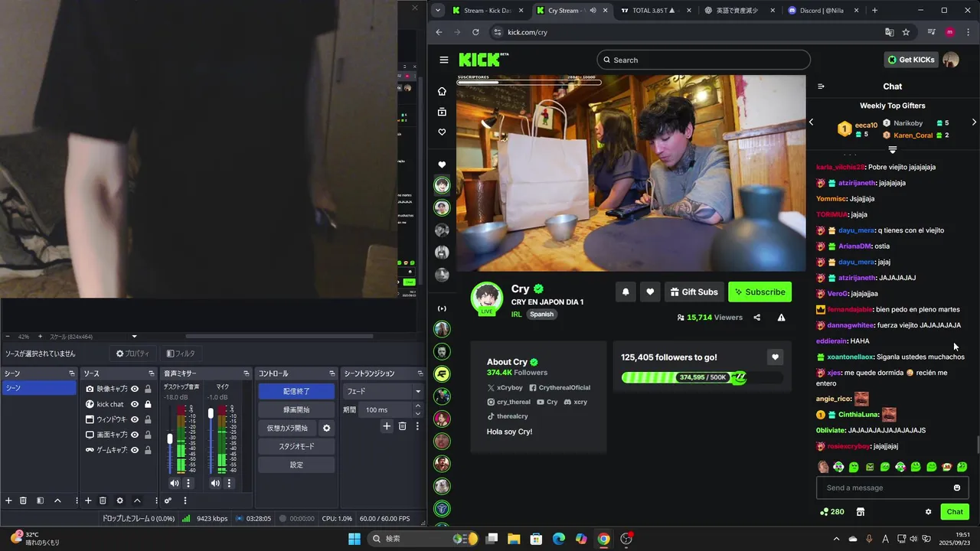Enable スタジオモード in OBS controls
Image resolution: width=980 pixels, height=551 pixels.
(296, 446)
